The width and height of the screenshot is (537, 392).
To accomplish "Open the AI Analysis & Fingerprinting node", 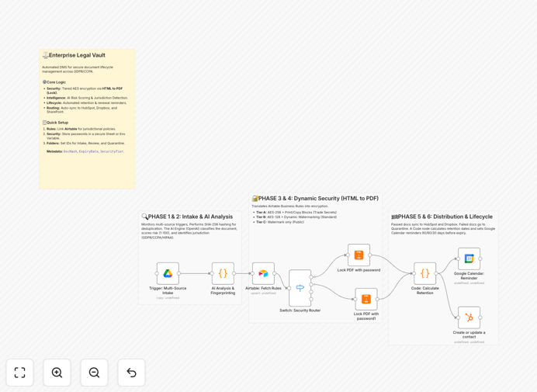I will (223, 273).
